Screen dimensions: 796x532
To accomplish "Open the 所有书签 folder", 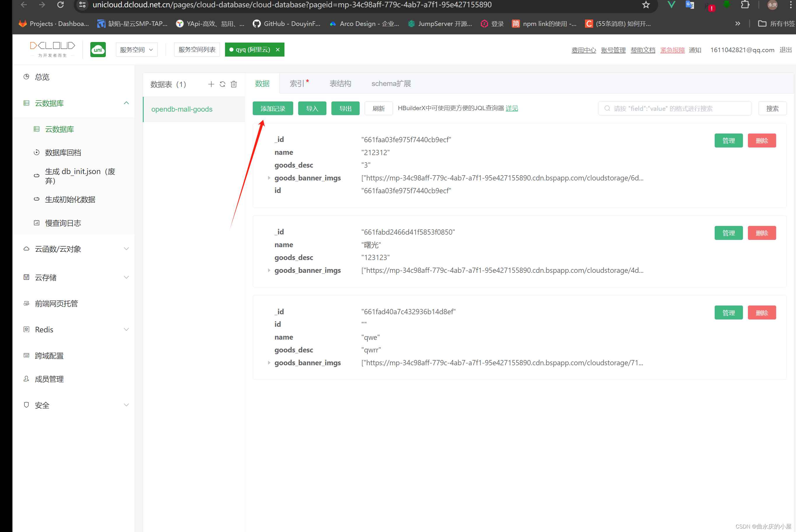I will pyautogui.click(x=776, y=24).
